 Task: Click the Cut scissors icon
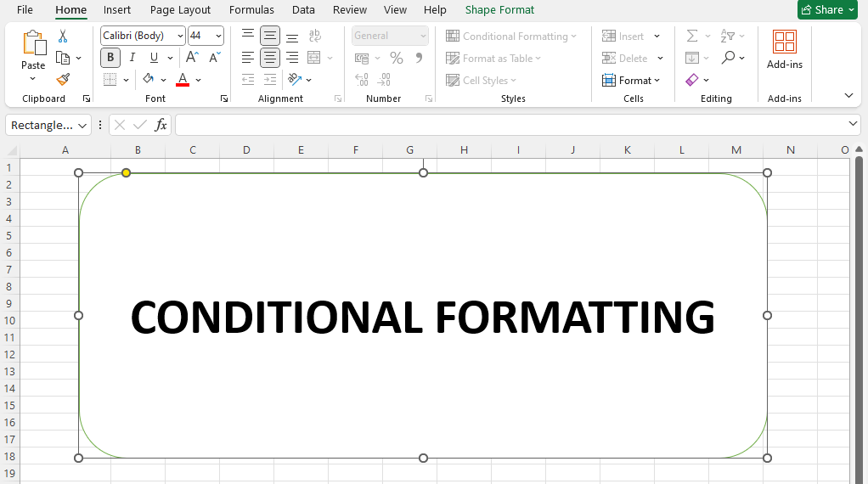[x=62, y=37]
